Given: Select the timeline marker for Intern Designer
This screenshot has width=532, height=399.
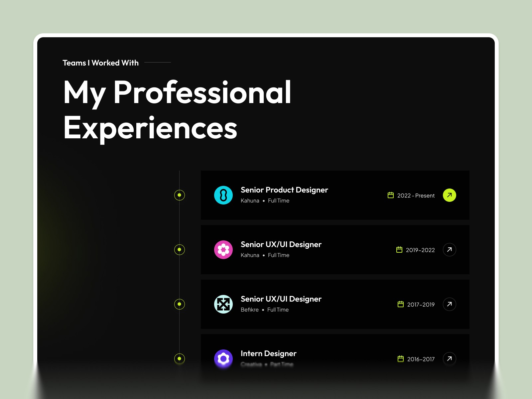Looking at the screenshot, I should [x=180, y=359].
